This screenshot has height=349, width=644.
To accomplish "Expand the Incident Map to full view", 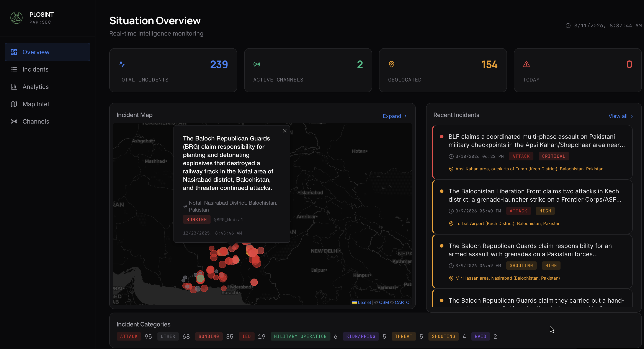I will tap(394, 116).
